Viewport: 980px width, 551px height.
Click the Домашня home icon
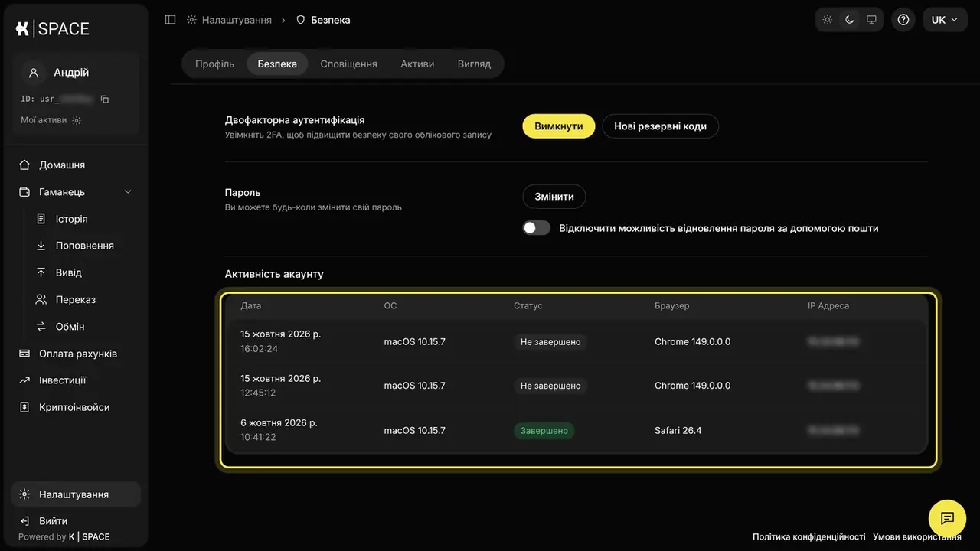tap(24, 165)
